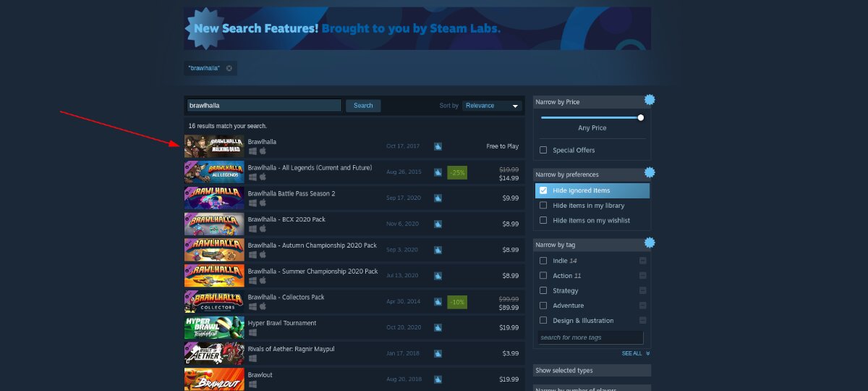Check Hide items in my library
This screenshot has height=391, width=868.
[543, 206]
